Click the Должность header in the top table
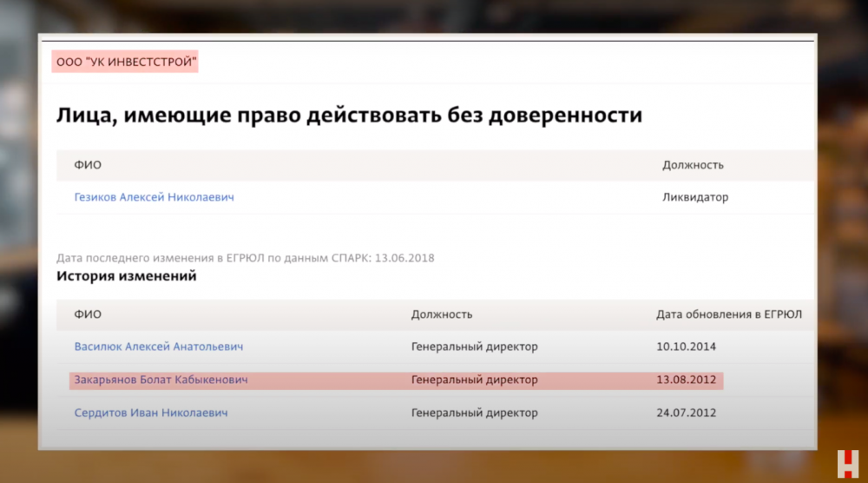Image resolution: width=868 pixels, height=483 pixels. (693, 165)
